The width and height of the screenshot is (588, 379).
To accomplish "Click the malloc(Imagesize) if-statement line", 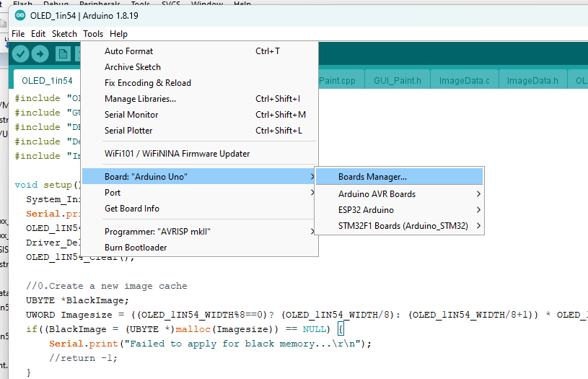I will [x=185, y=329].
